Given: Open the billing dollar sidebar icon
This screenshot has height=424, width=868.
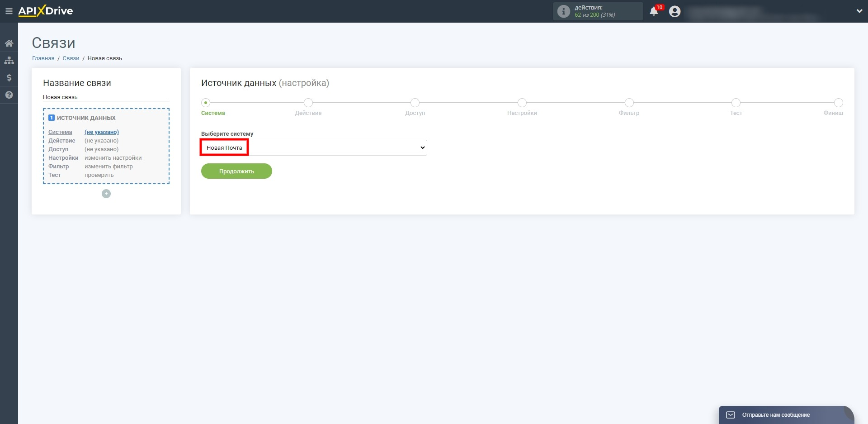Looking at the screenshot, I should [x=9, y=78].
